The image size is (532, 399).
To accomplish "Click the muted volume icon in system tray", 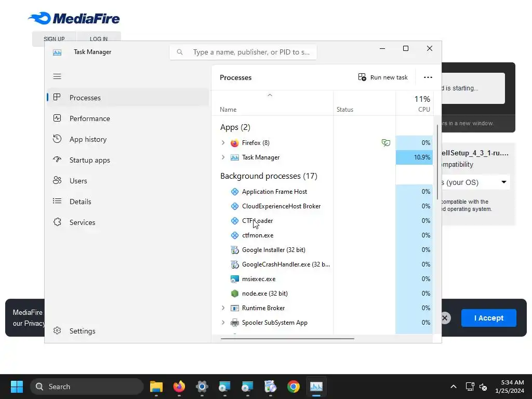I will point(483,387).
